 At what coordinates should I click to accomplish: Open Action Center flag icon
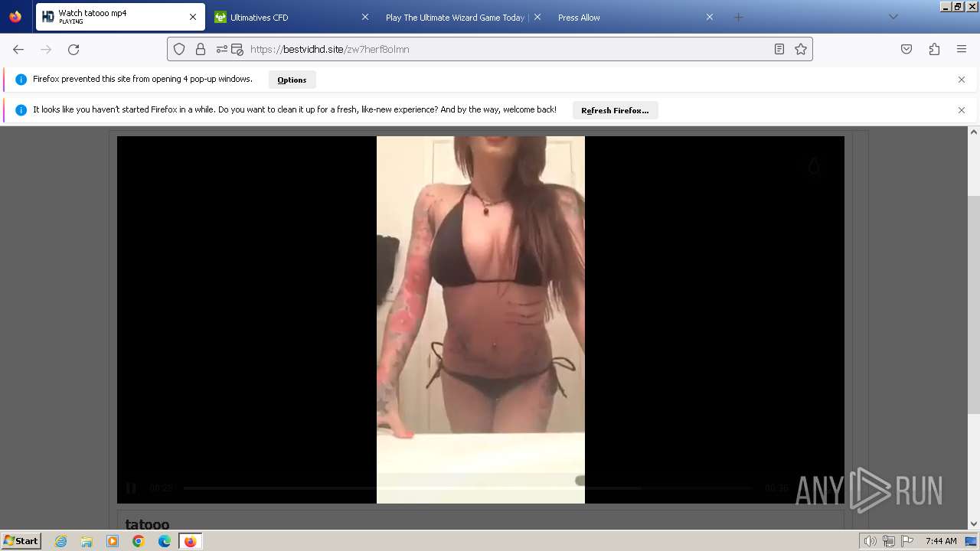pyautogui.click(x=906, y=541)
